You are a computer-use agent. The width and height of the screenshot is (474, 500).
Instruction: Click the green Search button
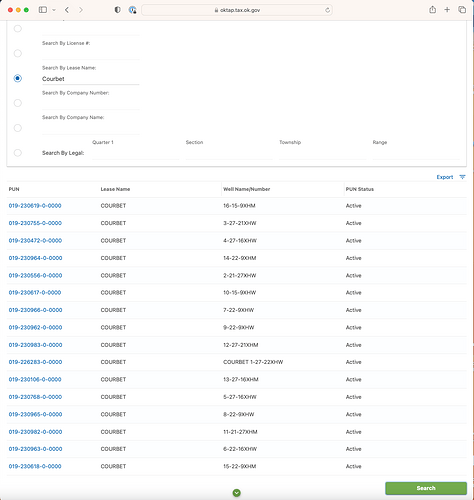426,488
